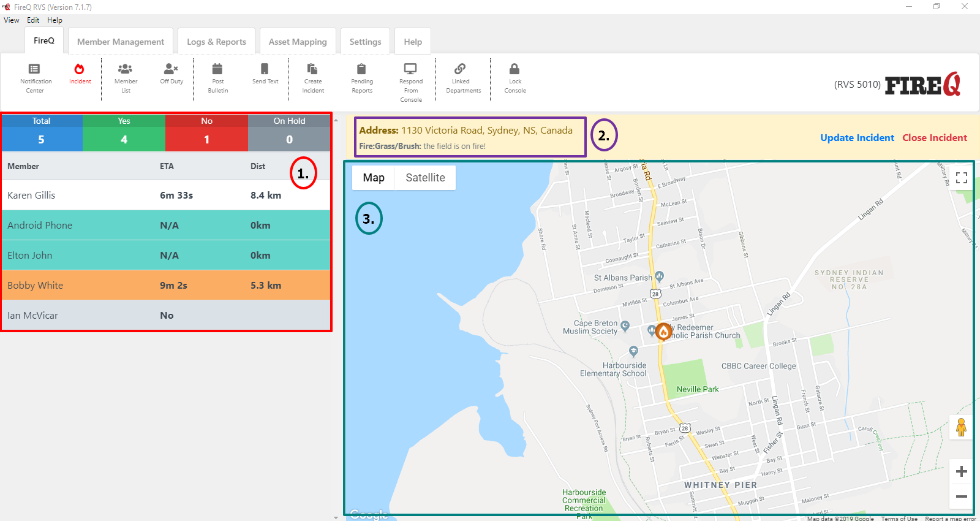The width and height of the screenshot is (980, 521).
Task: Click the Dist column header
Action: coord(258,166)
